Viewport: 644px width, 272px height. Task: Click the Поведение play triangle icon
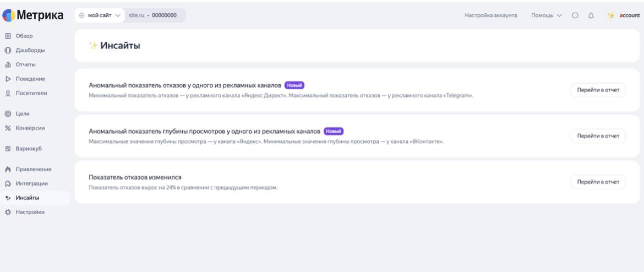pyautogui.click(x=7, y=79)
